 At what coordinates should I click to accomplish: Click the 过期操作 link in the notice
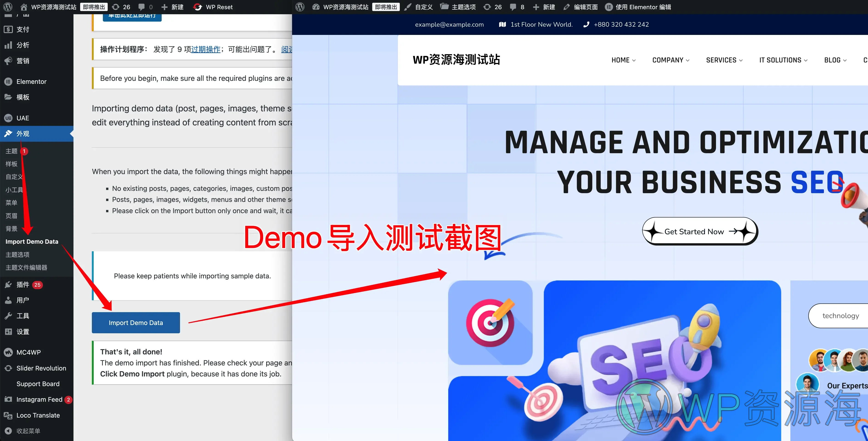pos(206,49)
